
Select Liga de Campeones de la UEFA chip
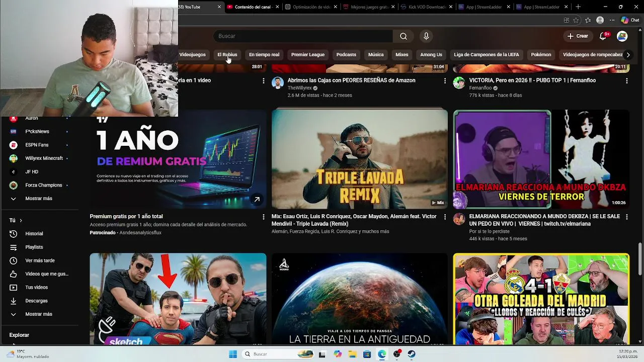coord(487,55)
